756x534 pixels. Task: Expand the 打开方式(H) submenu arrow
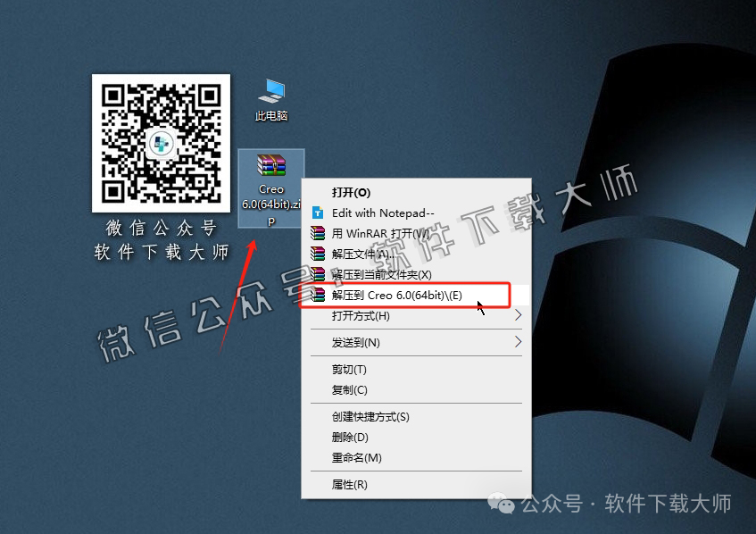[x=518, y=315]
